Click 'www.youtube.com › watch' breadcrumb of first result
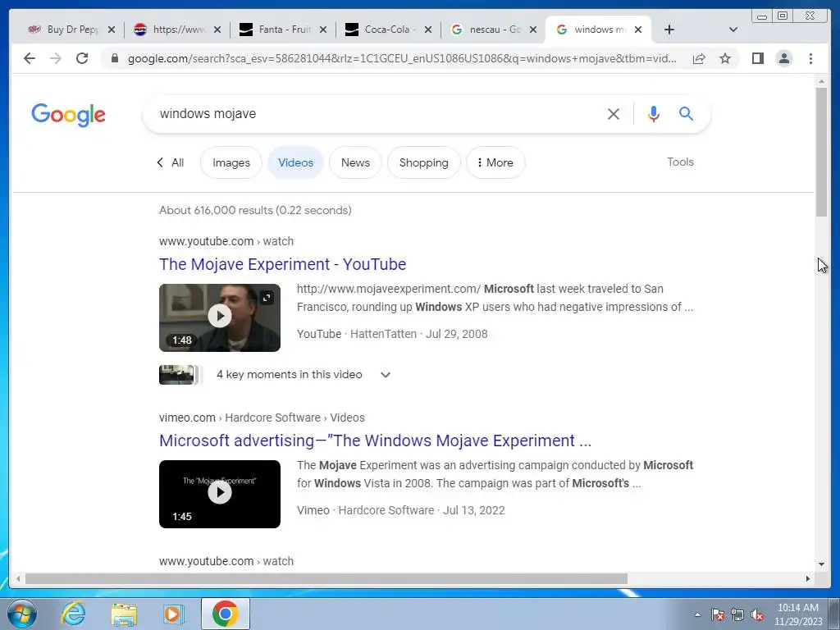This screenshot has height=630, width=840. click(x=226, y=241)
